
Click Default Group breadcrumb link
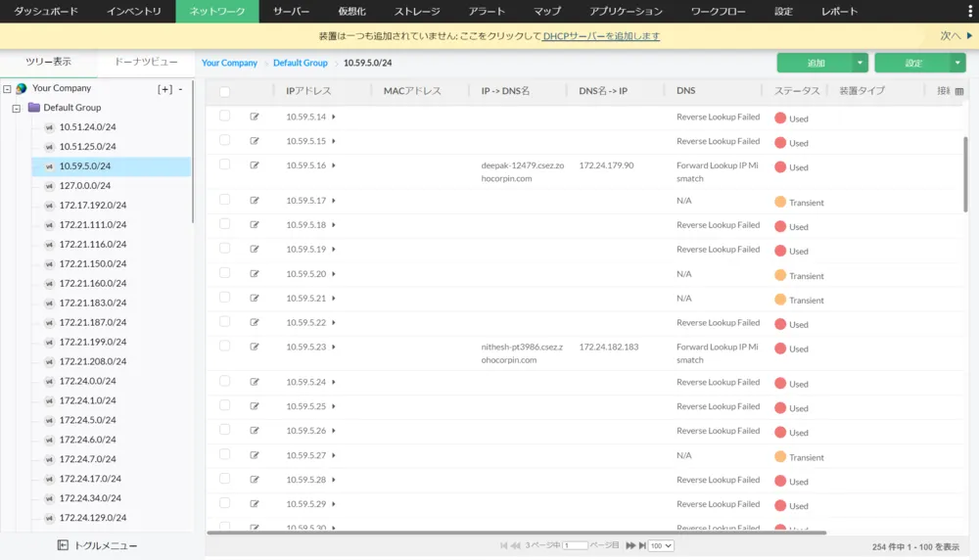coord(301,63)
